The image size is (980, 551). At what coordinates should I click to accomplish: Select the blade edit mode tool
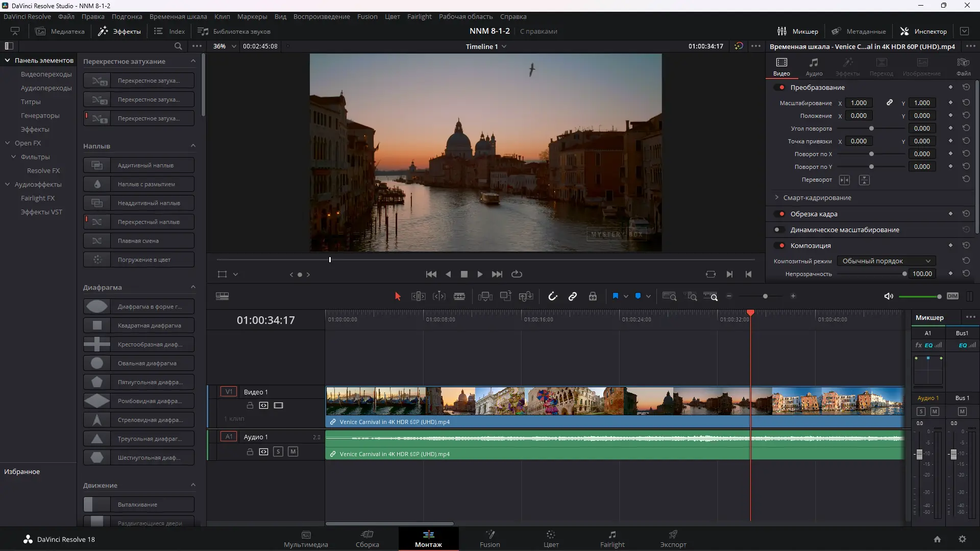pyautogui.click(x=459, y=296)
